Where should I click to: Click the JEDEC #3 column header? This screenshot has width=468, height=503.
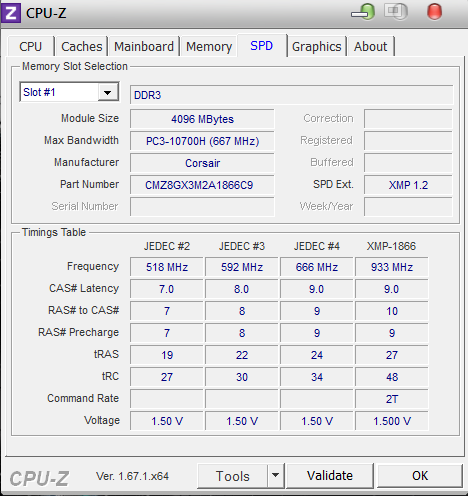(x=242, y=246)
